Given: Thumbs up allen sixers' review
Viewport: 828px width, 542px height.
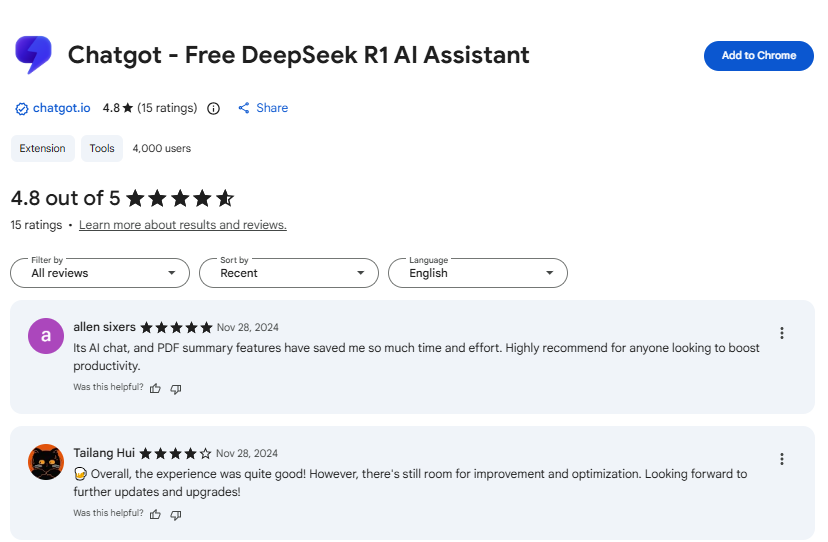Looking at the screenshot, I should tap(155, 388).
